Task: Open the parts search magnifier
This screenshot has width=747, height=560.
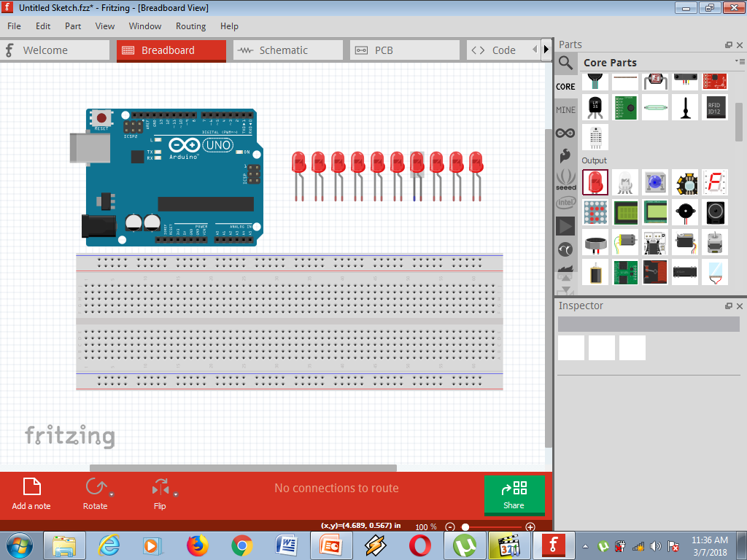Action: 565,63
